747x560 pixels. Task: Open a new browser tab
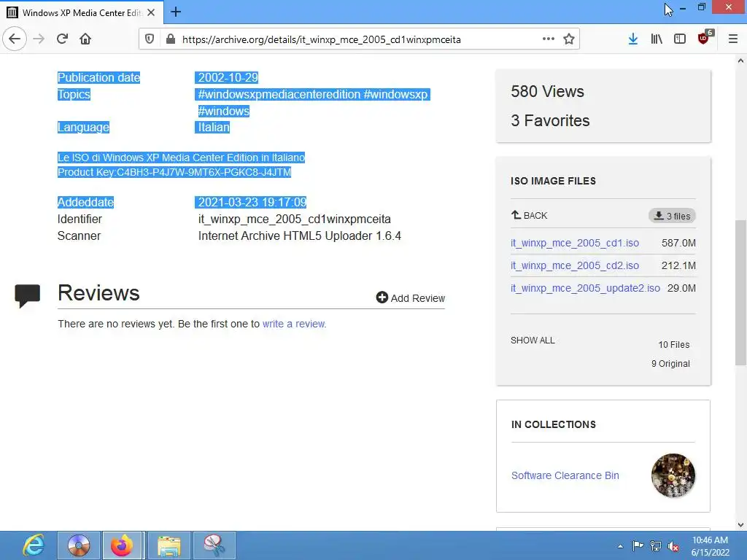coord(176,12)
